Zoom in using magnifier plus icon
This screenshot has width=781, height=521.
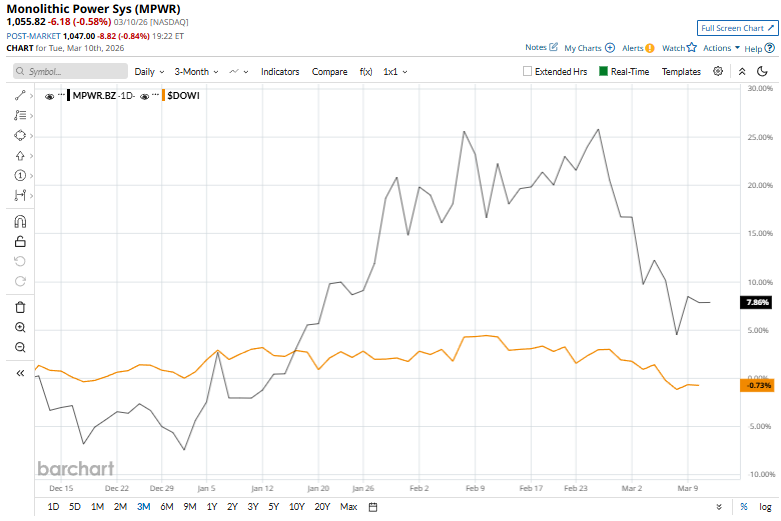point(20,327)
